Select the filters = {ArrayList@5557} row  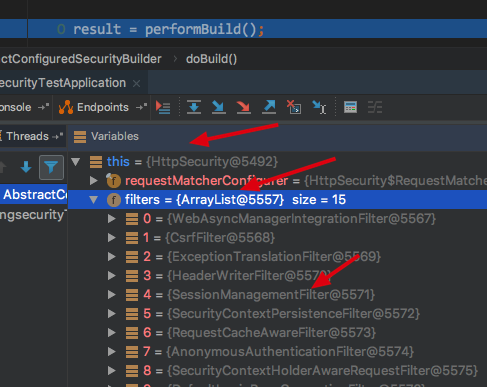(x=277, y=200)
